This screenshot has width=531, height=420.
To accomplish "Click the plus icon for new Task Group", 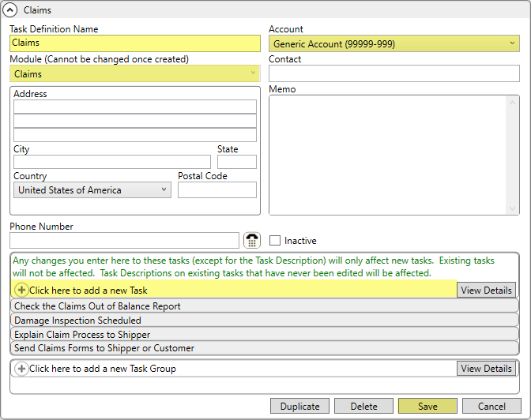I will click(21, 369).
